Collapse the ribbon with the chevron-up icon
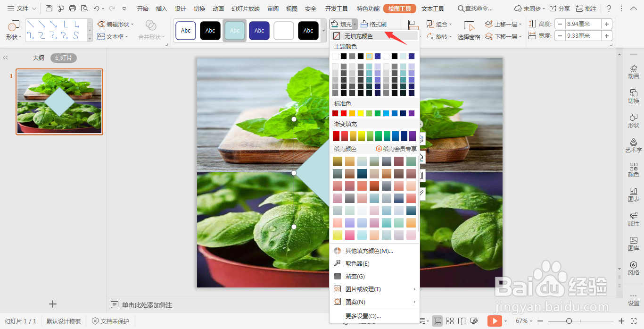 coord(633,8)
